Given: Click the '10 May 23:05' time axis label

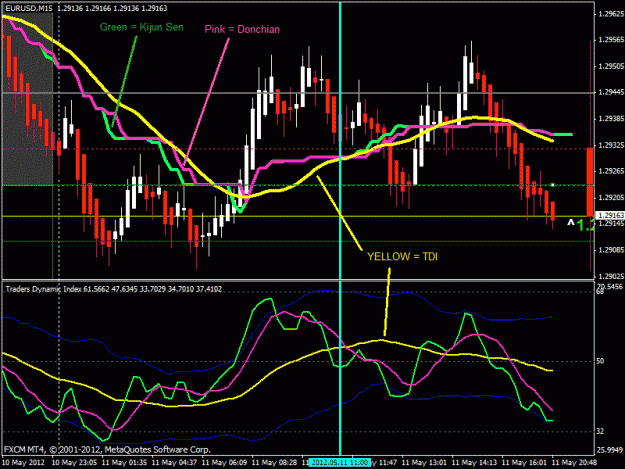Looking at the screenshot, I should [x=75, y=463].
